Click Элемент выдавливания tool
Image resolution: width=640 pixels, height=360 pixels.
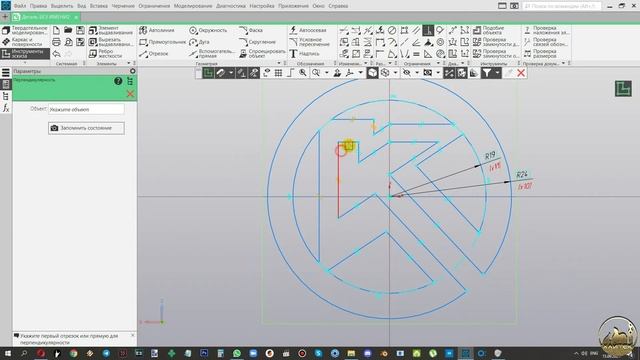click(x=111, y=30)
